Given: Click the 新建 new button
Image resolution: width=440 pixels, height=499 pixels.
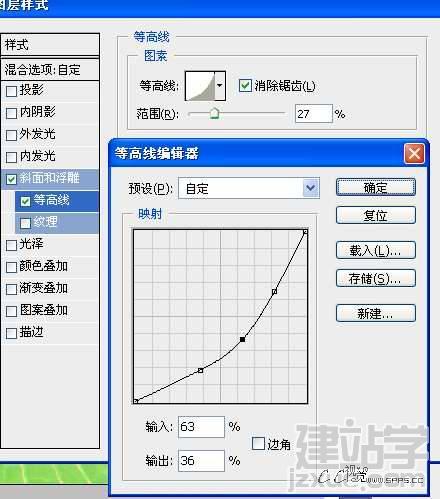Looking at the screenshot, I should pyautogui.click(x=376, y=313).
